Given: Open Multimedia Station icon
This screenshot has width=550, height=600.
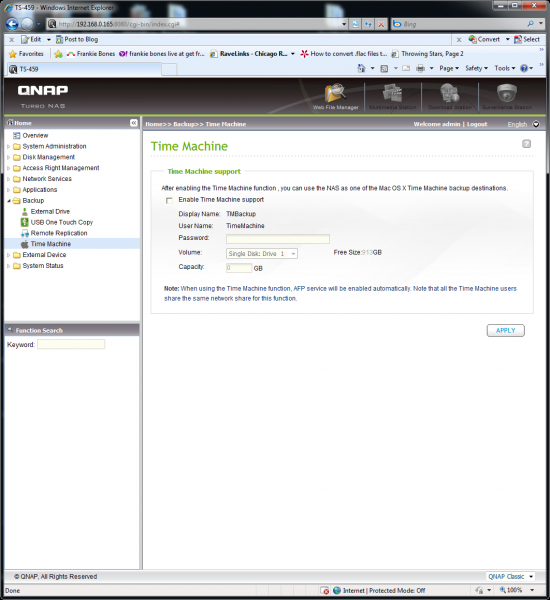Looking at the screenshot, I should tap(392, 97).
